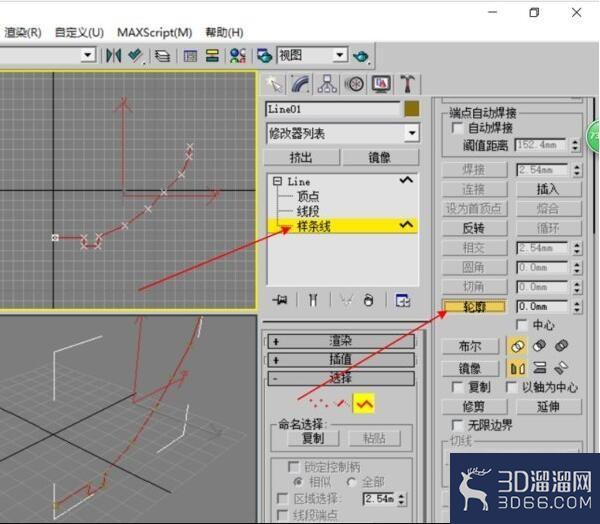Click the 镜像 button beside 挤出

tap(380, 157)
